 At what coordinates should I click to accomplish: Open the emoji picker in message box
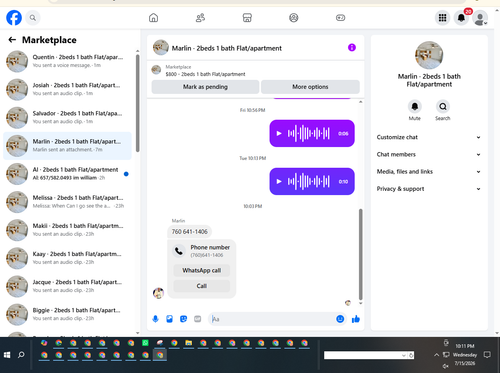[340, 319]
